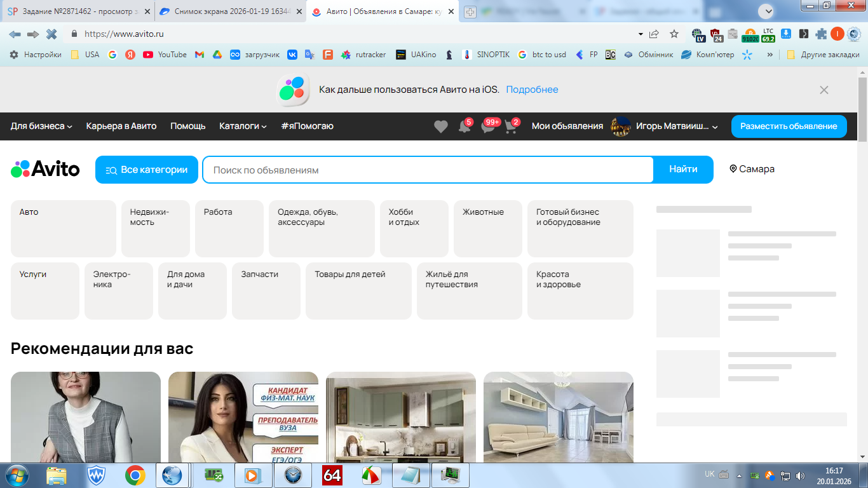Viewport: 868px width, 488px height.
Task: Go forward using browser forward arrow
Action: [x=33, y=34]
